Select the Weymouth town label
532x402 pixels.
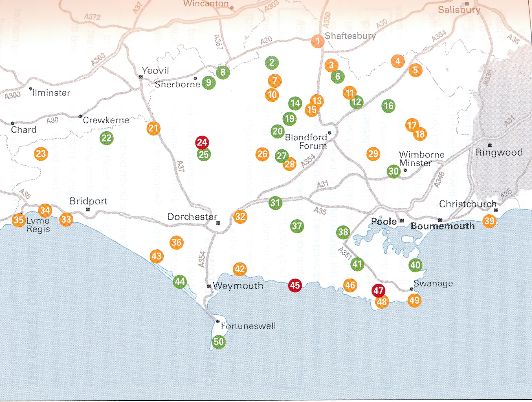[238, 286]
